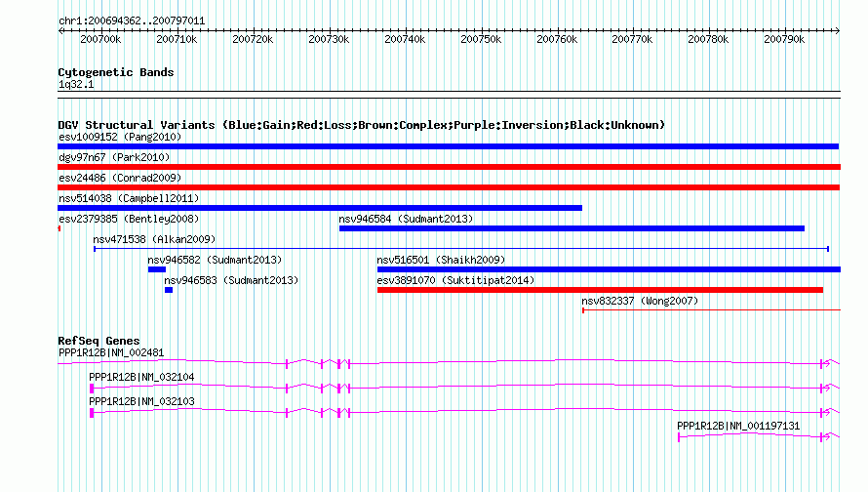Click the nsv516501 (Shaikh2009) label
This screenshot has height=492, width=868.
coord(441,260)
